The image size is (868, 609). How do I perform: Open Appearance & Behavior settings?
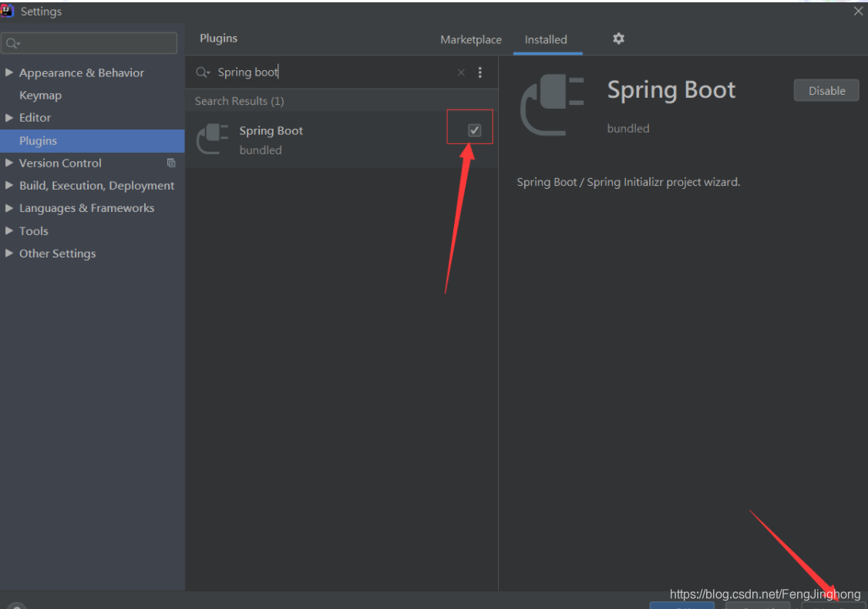pyautogui.click(x=82, y=72)
